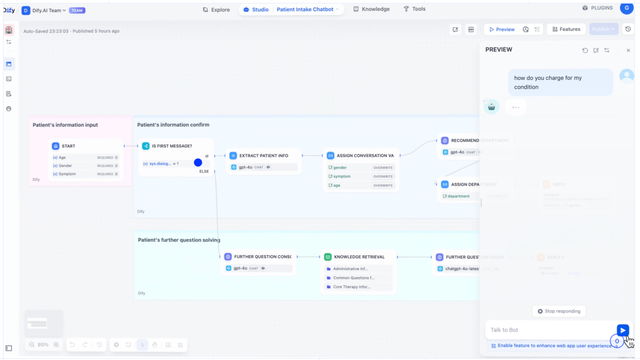Open environment variables icon in the top toolbar
The image size is (640, 360).
coord(471,29)
